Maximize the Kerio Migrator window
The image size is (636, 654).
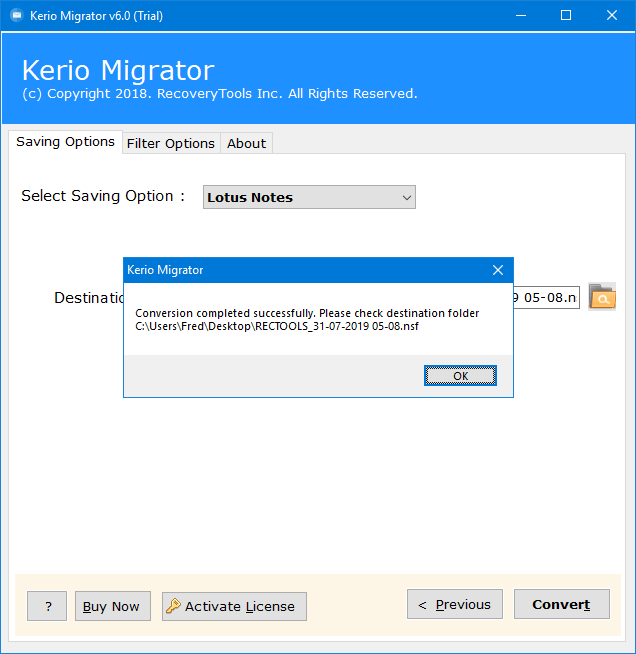click(566, 15)
